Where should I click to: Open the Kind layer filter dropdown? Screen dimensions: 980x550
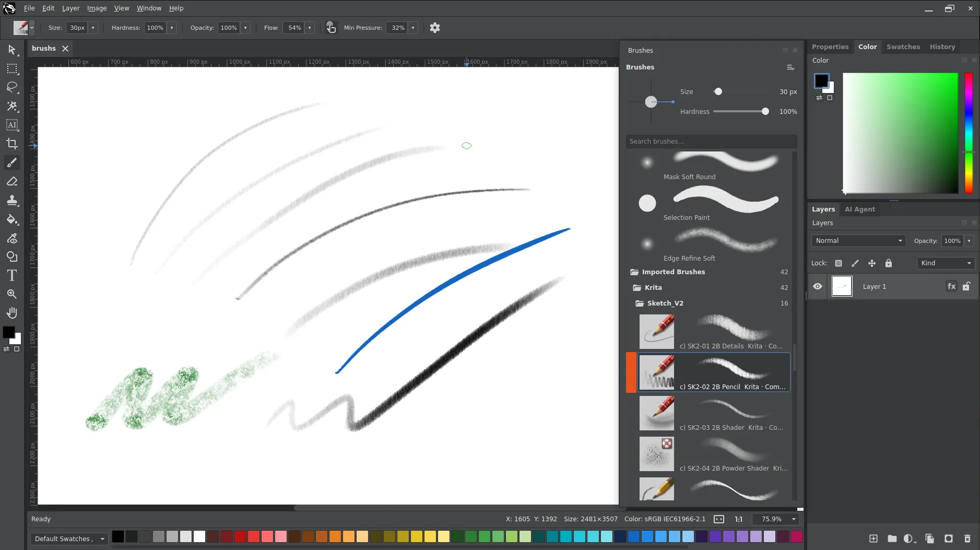click(946, 263)
